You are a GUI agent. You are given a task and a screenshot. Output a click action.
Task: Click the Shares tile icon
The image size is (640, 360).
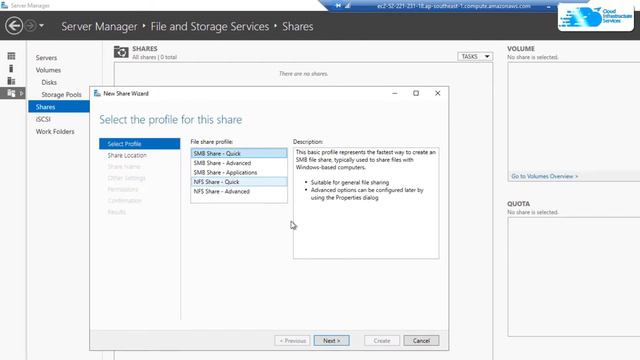[x=121, y=52]
